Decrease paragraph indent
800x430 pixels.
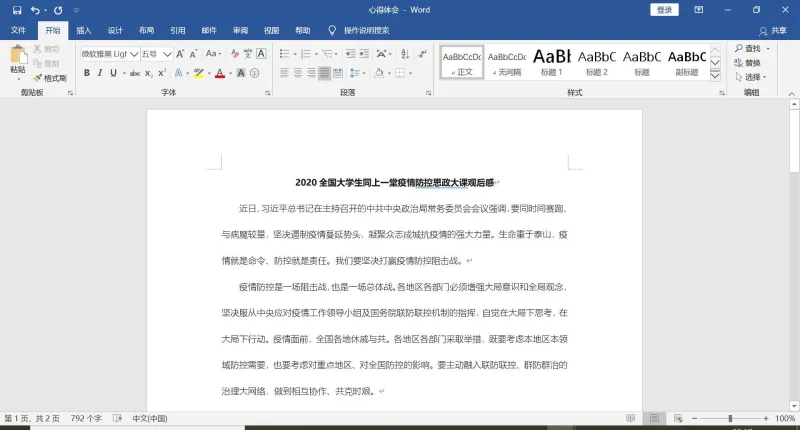[351, 54]
